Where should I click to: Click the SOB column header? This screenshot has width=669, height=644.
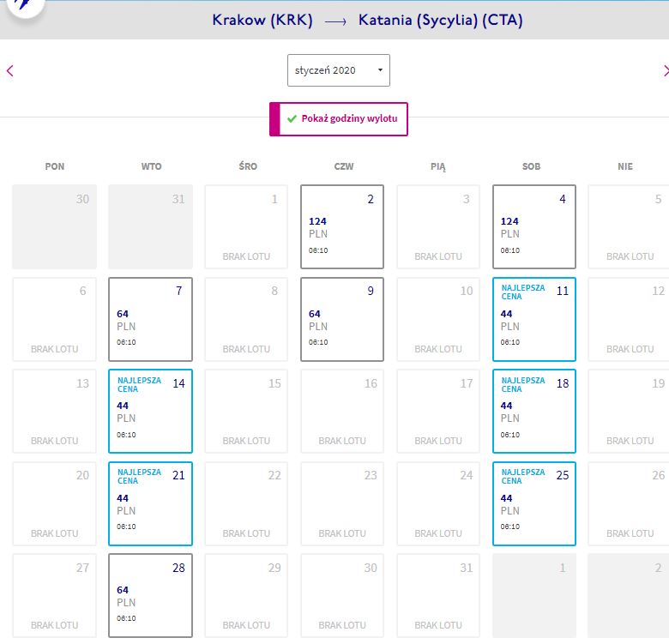click(531, 166)
